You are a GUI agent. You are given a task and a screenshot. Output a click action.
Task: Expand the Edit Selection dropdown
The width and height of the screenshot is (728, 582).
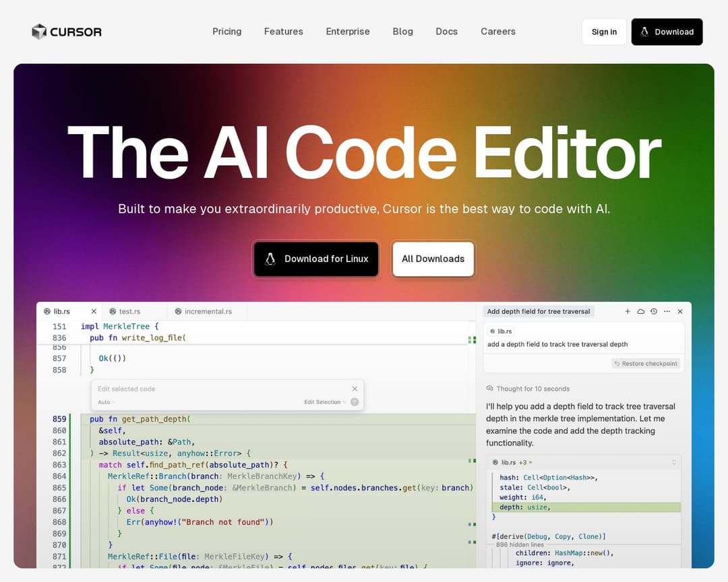point(325,402)
